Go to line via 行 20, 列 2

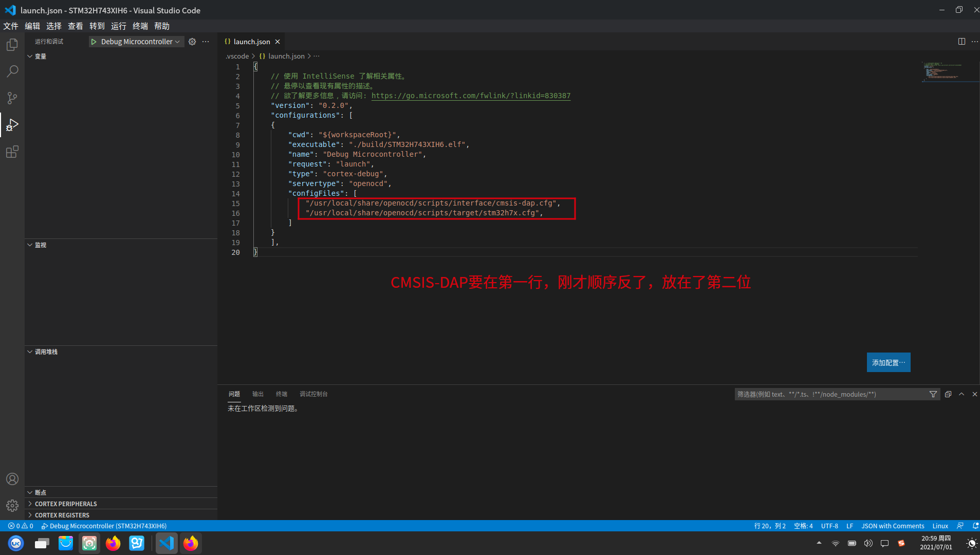coord(770,526)
